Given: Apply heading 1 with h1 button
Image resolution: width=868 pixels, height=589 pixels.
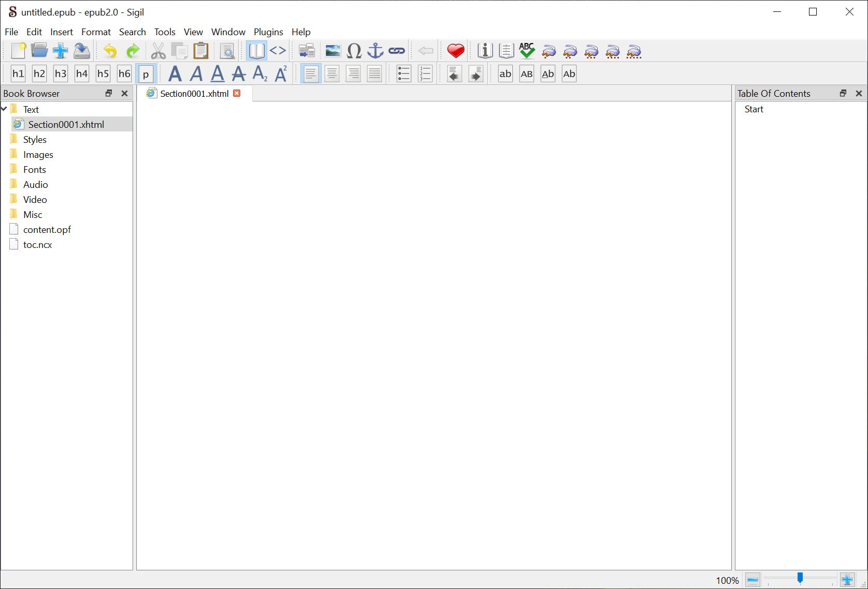Looking at the screenshot, I should click(x=18, y=74).
